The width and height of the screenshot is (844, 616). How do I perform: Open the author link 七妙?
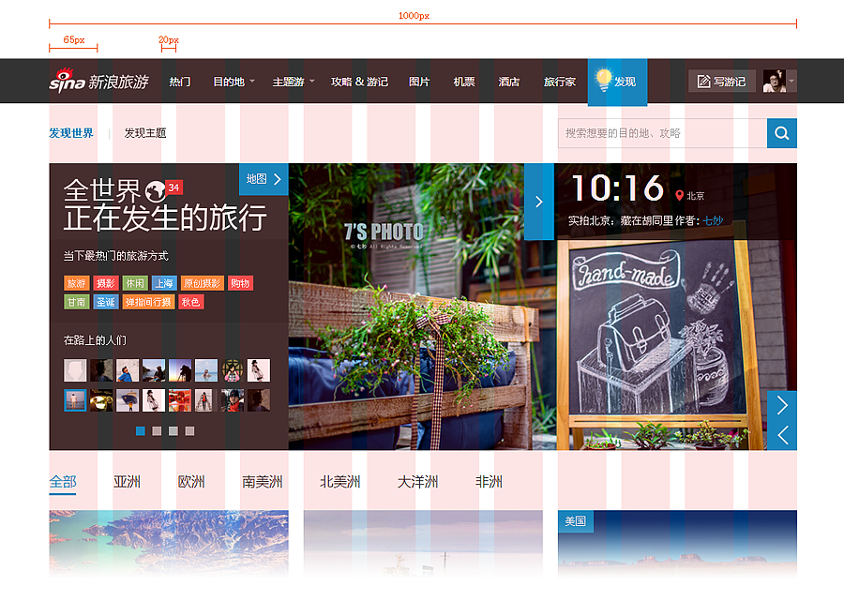click(x=713, y=220)
